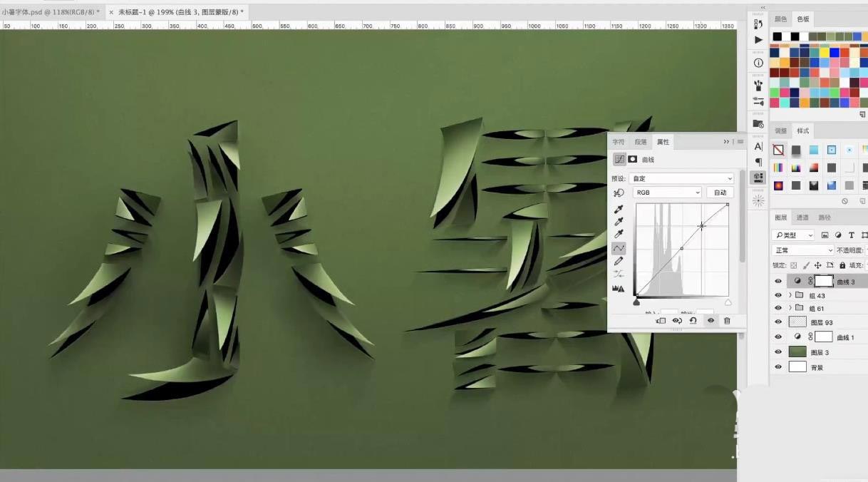
Task: Click the white highlight input slider
Action: pos(728,302)
